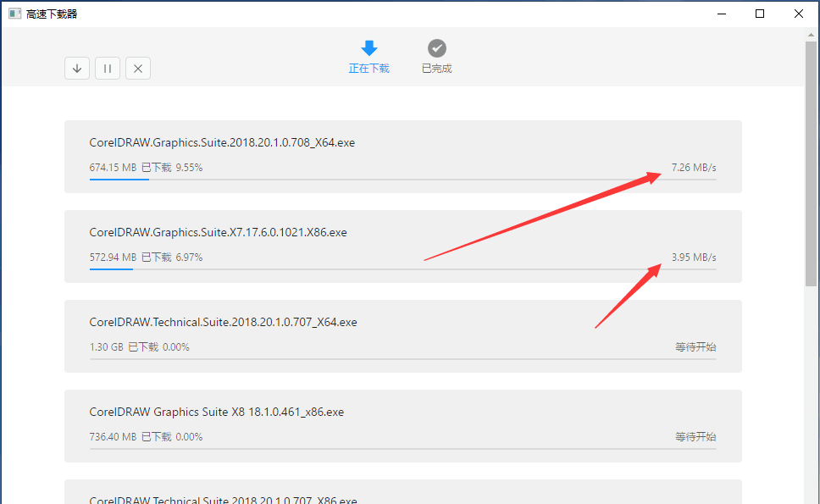
Task: Switch to the 正在下载 tab
Action: click(368, 57)
